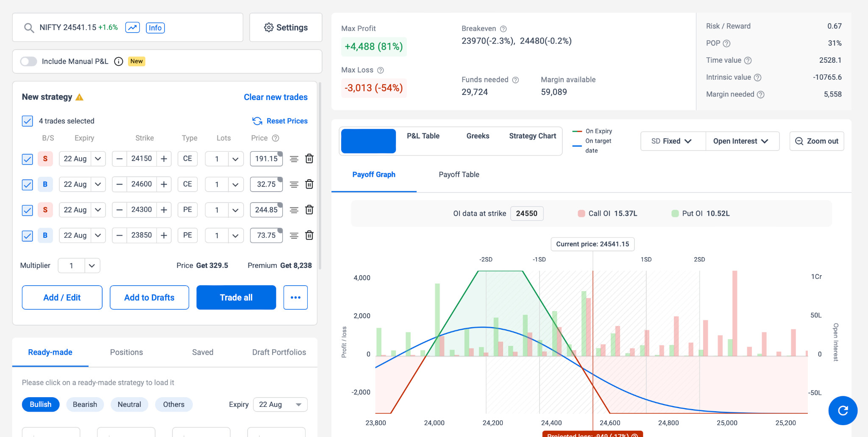The height and width of the screenshot is (437, 868).
Task: Switch to the Payoff Table tab
Action: tap(459, 175)
